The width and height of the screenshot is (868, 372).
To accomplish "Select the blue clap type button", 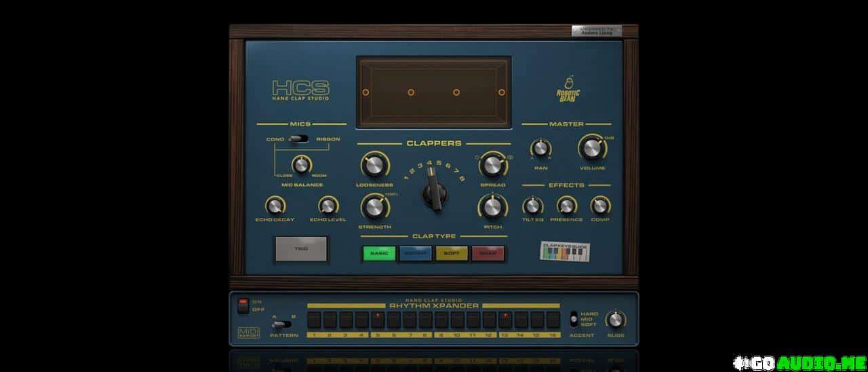I will coord(416,253).
